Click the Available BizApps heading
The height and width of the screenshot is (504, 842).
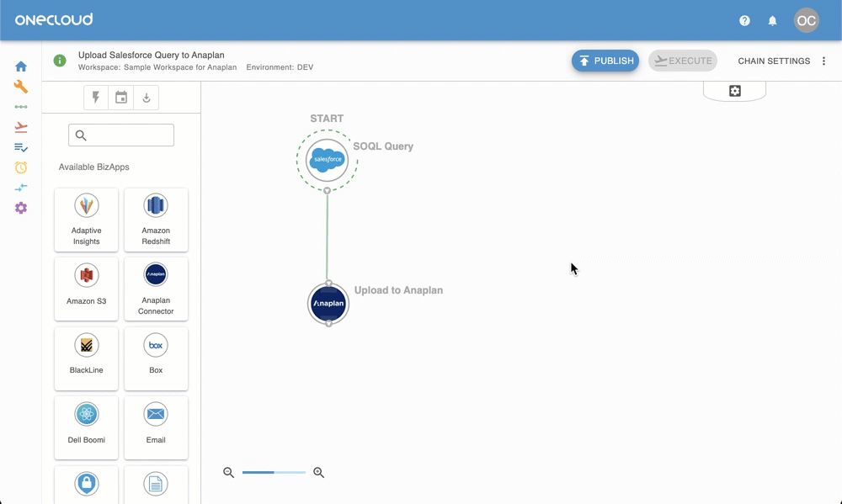coord(94,167)
